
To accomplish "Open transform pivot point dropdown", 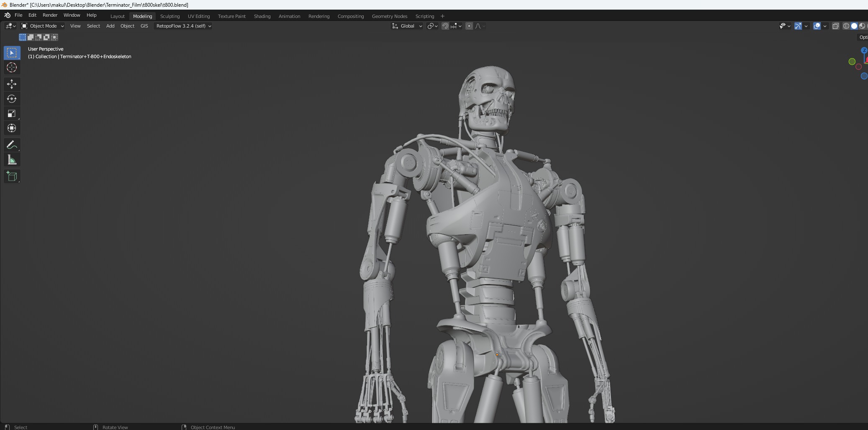I will pyautogui.click(x=432, y=26).
